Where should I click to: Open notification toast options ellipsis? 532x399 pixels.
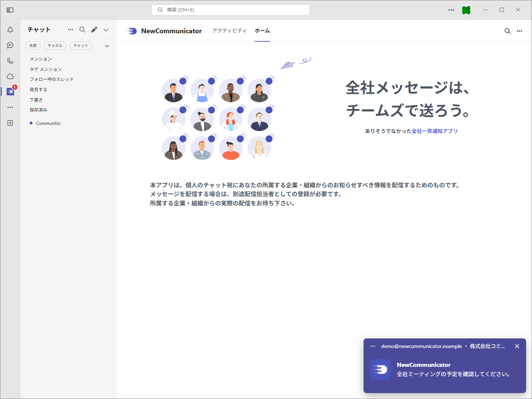373,346
